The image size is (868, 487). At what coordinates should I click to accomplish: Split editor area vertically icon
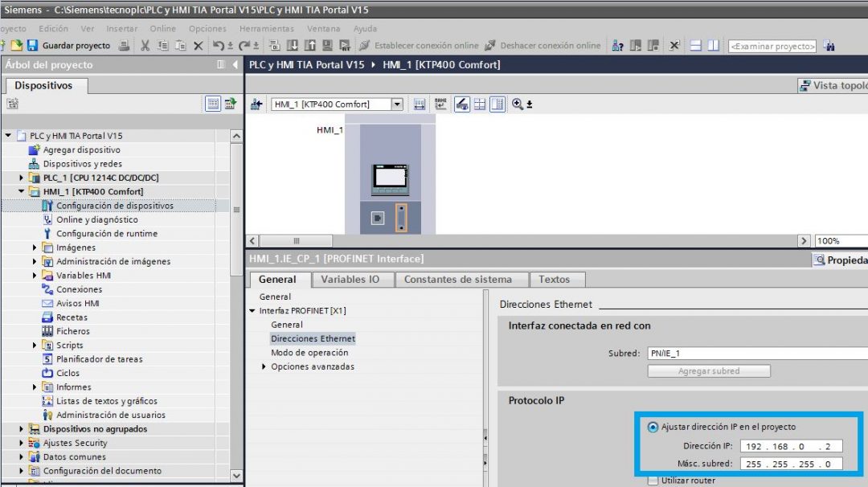[714, 45]
